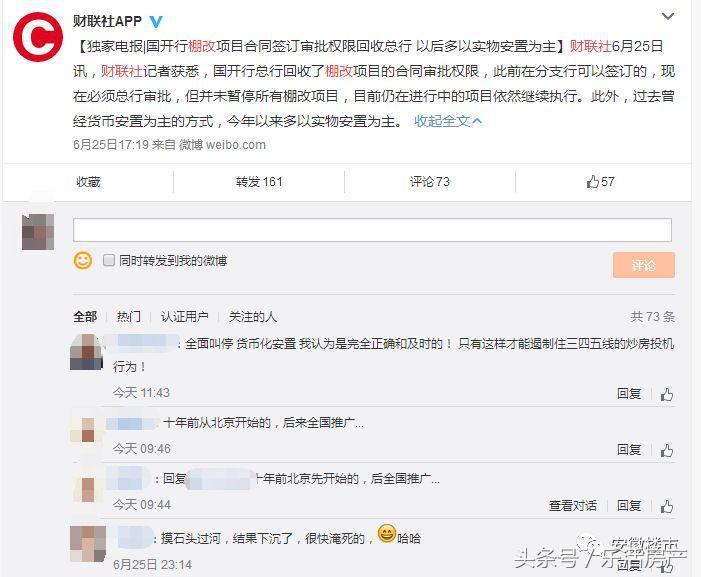Click the blue verified V badge
This screenshot has height=577, width=701.
pos(156,21)
